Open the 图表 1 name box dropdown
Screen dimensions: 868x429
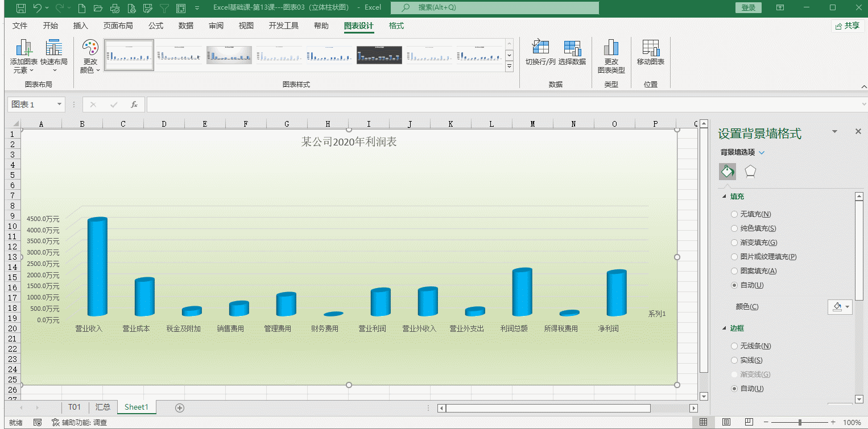[x=60, y=105]
